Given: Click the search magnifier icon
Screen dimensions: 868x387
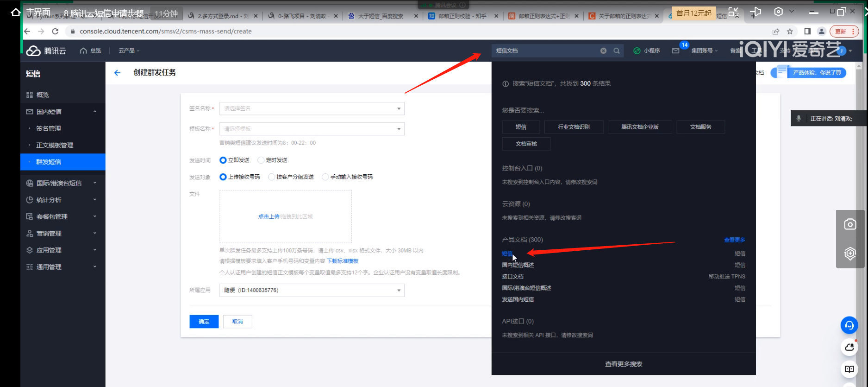Looking at the screenshot, I should pyautogui.click(x=617, y=51).
